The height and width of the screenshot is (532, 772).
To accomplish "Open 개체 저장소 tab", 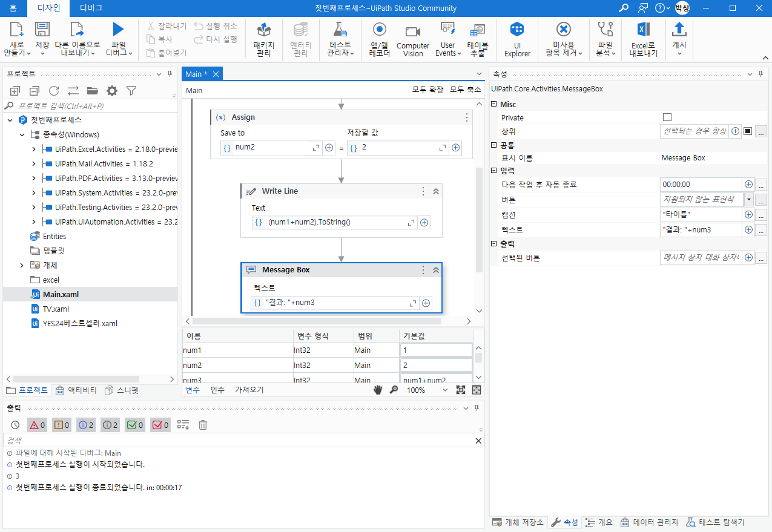I will pos(518,522).
